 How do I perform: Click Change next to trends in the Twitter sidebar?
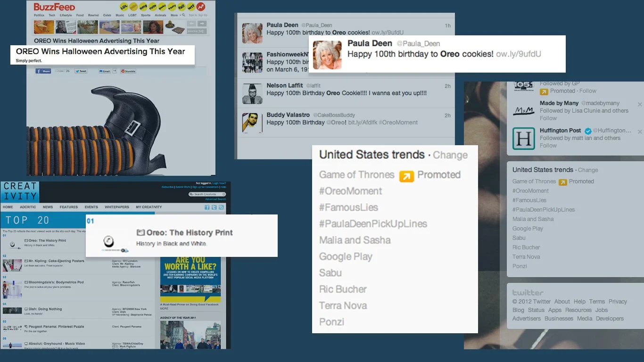point(588,170)
